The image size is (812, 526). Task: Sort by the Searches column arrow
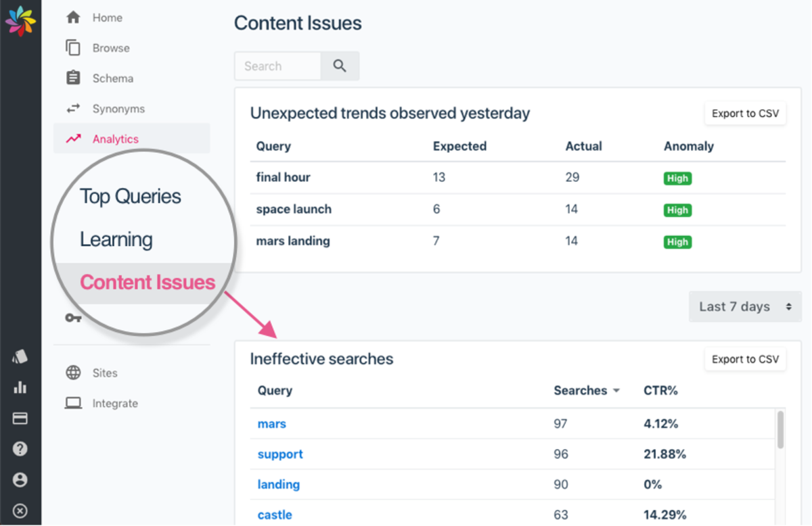click(616, 391)
